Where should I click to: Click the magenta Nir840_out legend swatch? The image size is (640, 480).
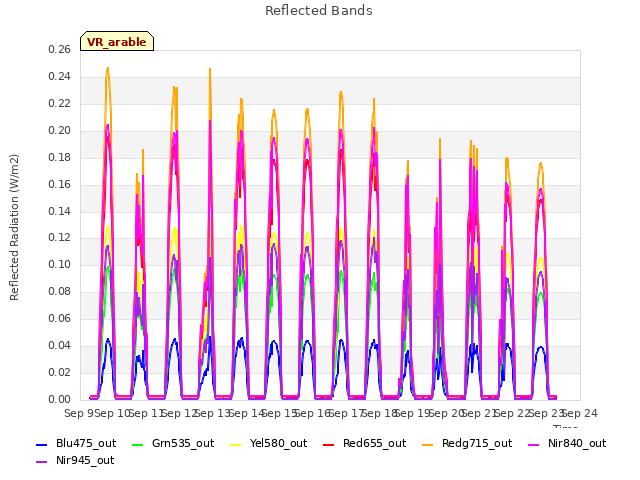533,444
